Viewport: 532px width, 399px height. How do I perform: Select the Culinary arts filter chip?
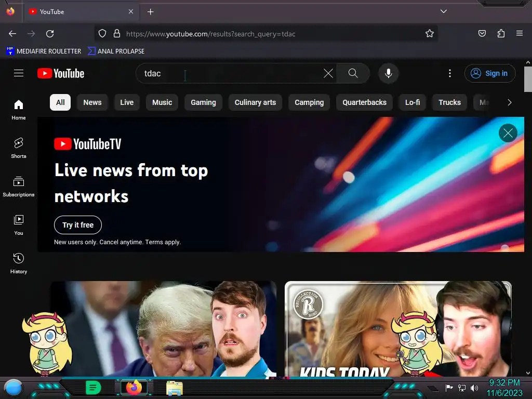point(255,102)
